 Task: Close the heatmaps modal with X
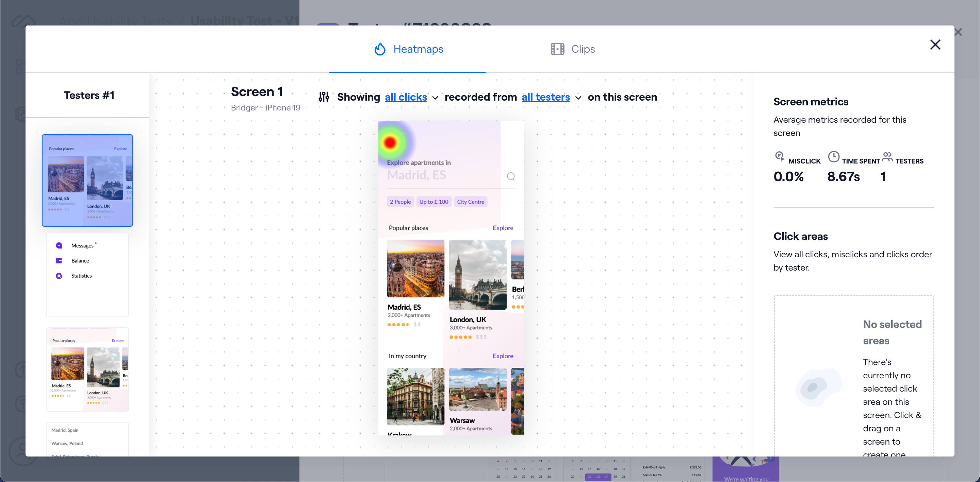[x=935, y=45]
